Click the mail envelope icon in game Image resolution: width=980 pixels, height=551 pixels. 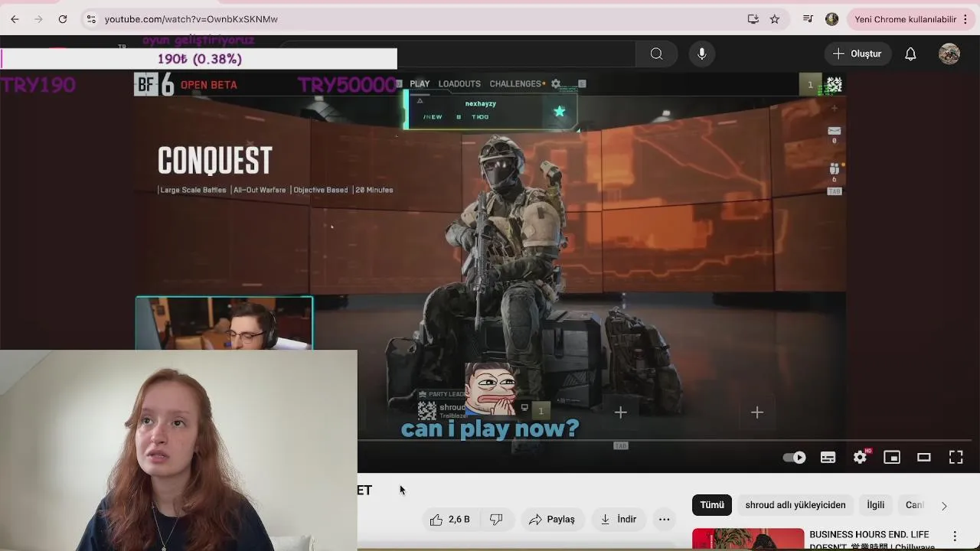point(835,131)
